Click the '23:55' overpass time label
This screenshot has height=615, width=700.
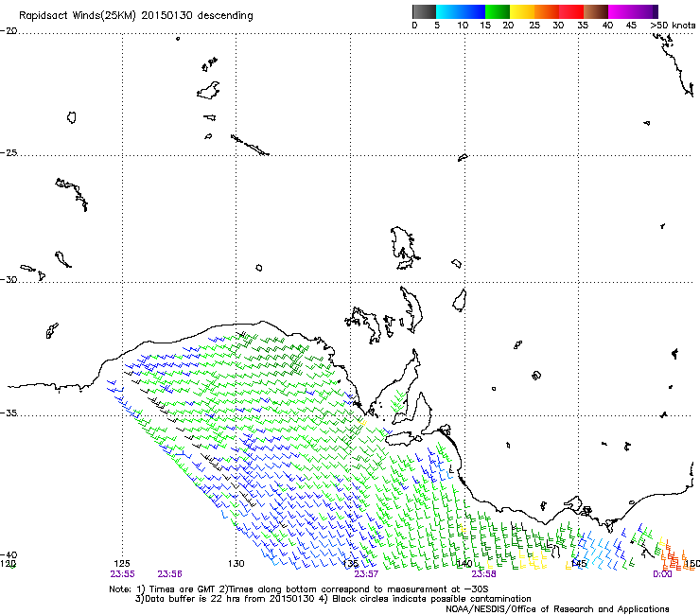pyautogui.click(x=123, y=574)
